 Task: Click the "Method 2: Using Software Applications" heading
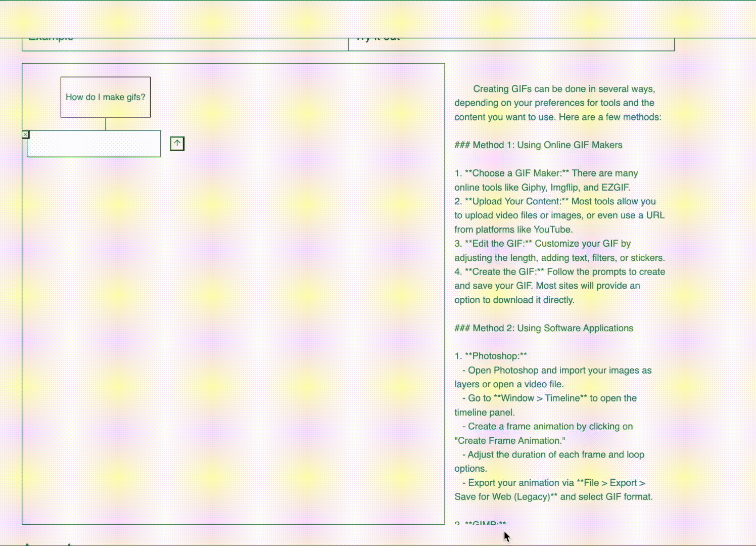[544, 328]
